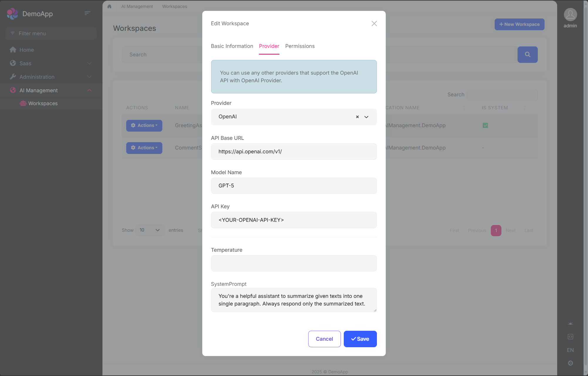Click the Temperature input field
This screenshot has height=376, width=588.
click(x=294, y=263)
